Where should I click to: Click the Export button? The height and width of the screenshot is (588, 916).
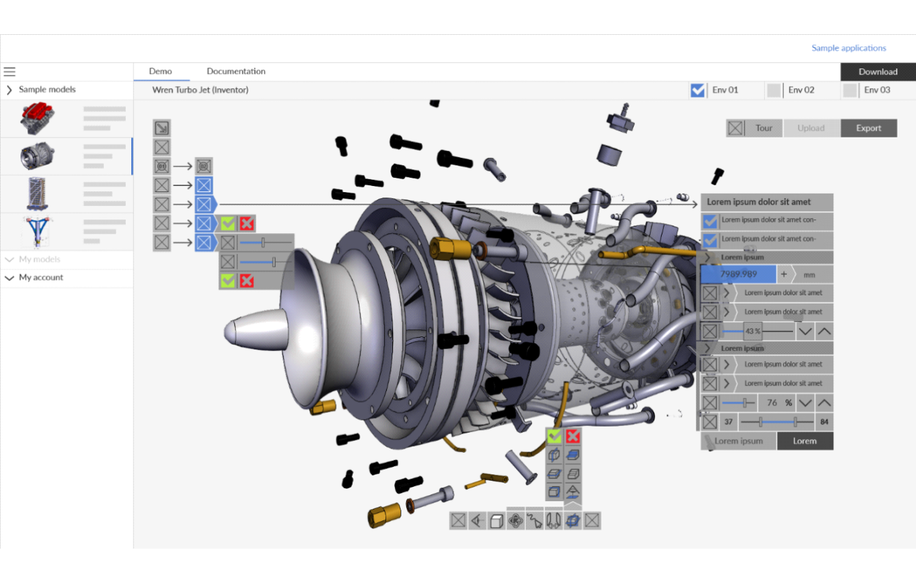pyautogui.click(x=868, y=128)
